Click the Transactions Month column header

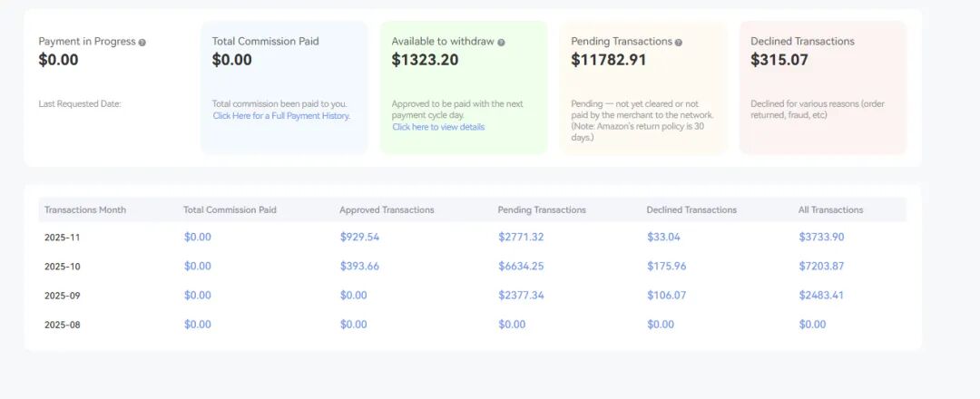(85, 209)
